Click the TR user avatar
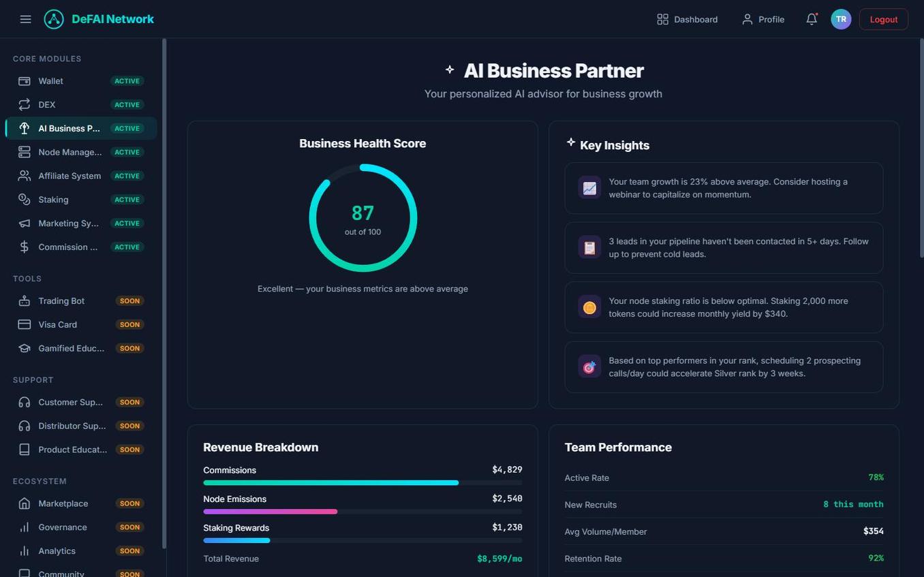Screen dimensions: 924x577 (x=841, y=19)
